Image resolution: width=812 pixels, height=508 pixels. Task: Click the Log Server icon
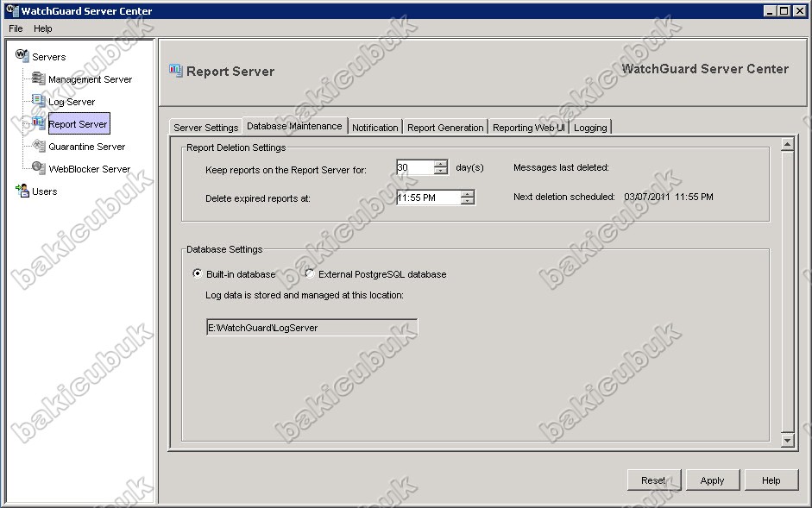[38, 100]
